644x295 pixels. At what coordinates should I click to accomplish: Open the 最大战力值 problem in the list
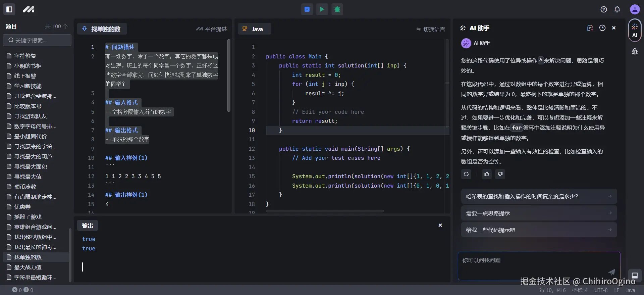coord(28,267)
